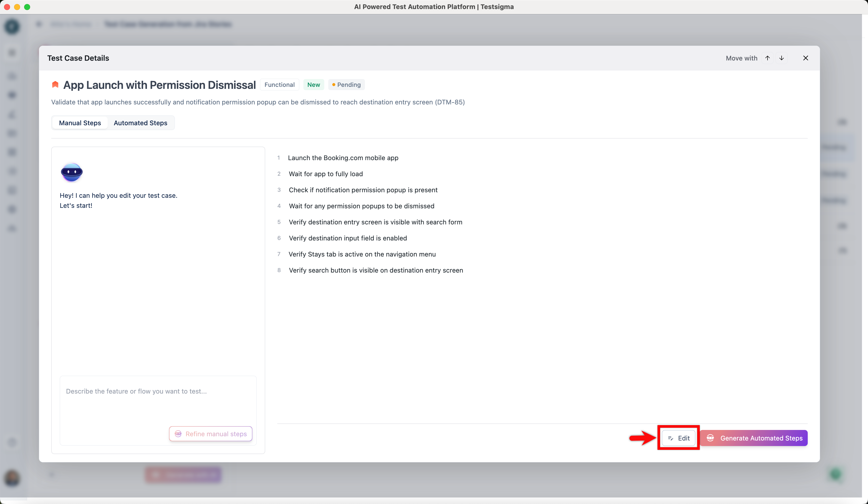Switch to the Manual Steps tab
The height and width of the screenshot is (504, 868).
pos(80,123)
